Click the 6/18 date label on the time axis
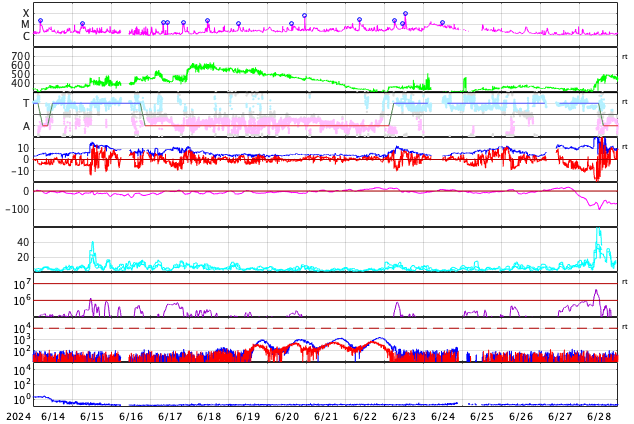Viewport: 634px width, 424px height. (x=209, y=417)
